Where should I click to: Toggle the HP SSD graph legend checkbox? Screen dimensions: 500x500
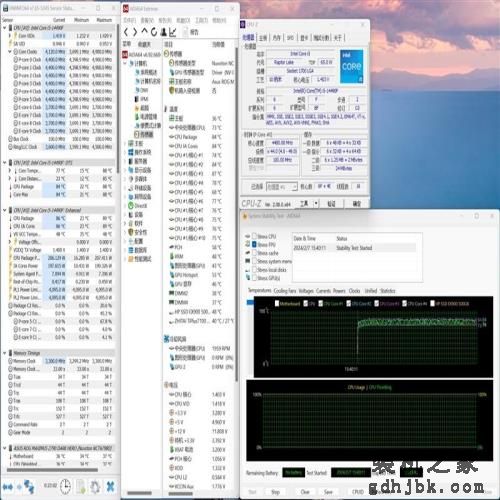[432, 303]
